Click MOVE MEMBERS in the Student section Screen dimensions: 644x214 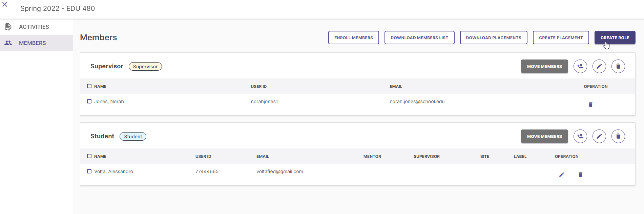tap(544, 136)
